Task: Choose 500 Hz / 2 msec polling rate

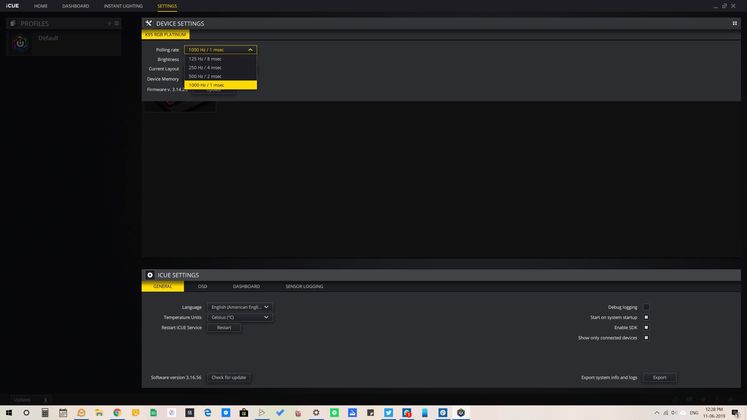Action: (x=220, y=76)
